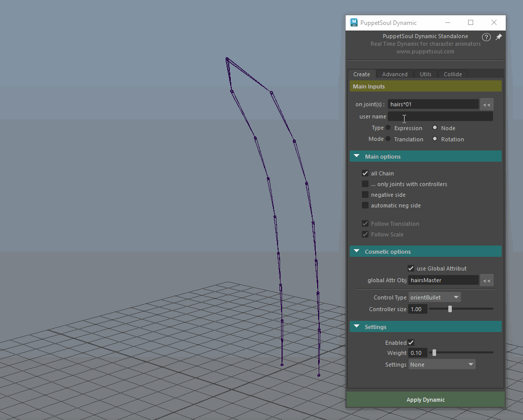Toggle the Follow Scale checkbox
Screen dimensions: 523x420
point(365,234)
